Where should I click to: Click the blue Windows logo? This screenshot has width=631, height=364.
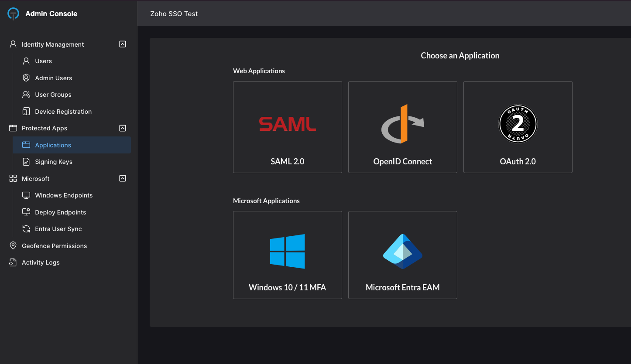tap(288, 252)
